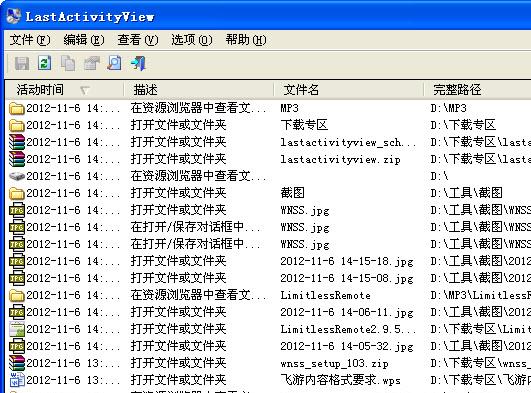Click the archive icon of lastactivityview_sch row

(x=17, y=142)
